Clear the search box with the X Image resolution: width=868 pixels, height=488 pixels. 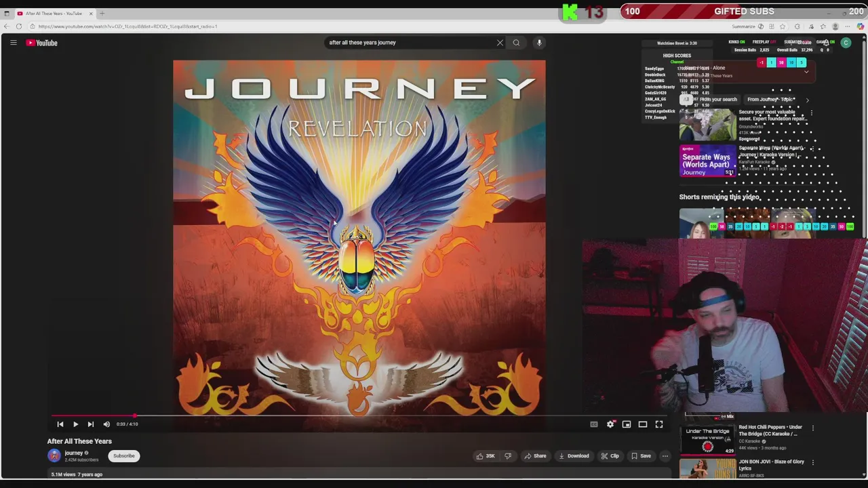point(500,43)
